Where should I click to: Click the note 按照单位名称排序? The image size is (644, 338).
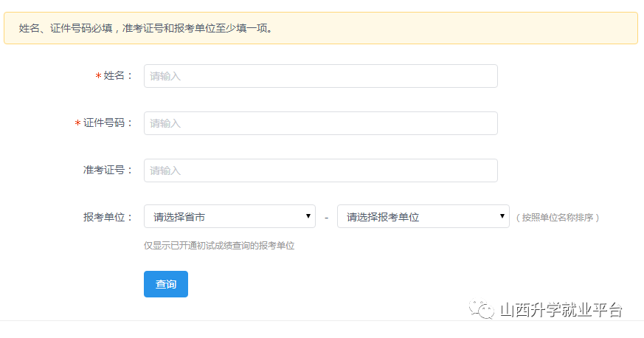[558, 217]
